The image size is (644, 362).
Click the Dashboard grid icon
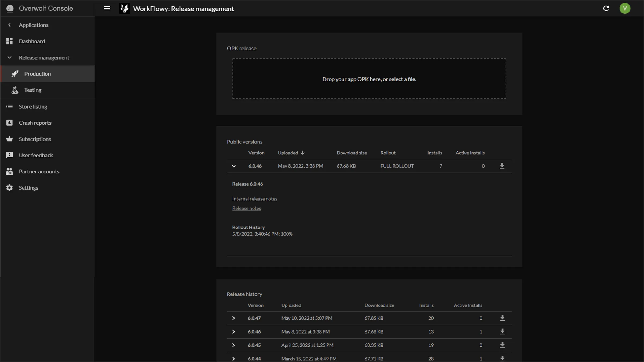[x=9, y=41]
